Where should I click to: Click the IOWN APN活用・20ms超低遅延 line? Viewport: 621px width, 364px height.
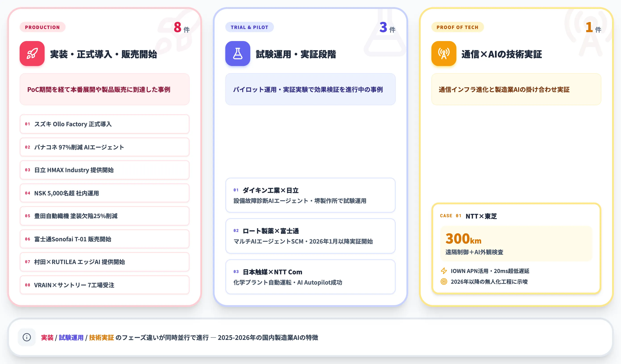[490, 271]
